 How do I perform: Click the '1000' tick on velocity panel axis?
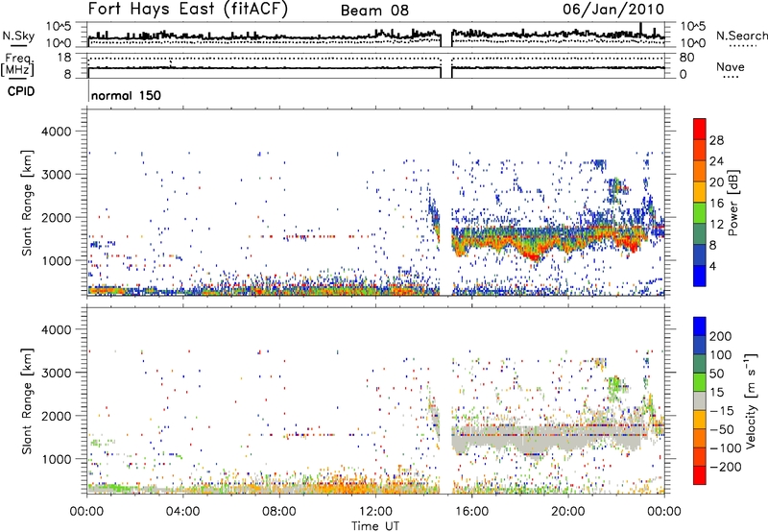coord(56,459)
